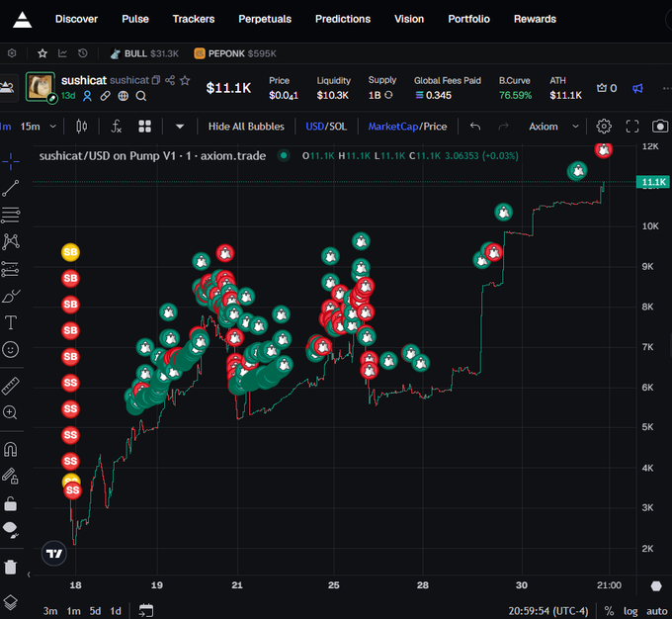Select the 5d date range

click(x=95, y=611)
